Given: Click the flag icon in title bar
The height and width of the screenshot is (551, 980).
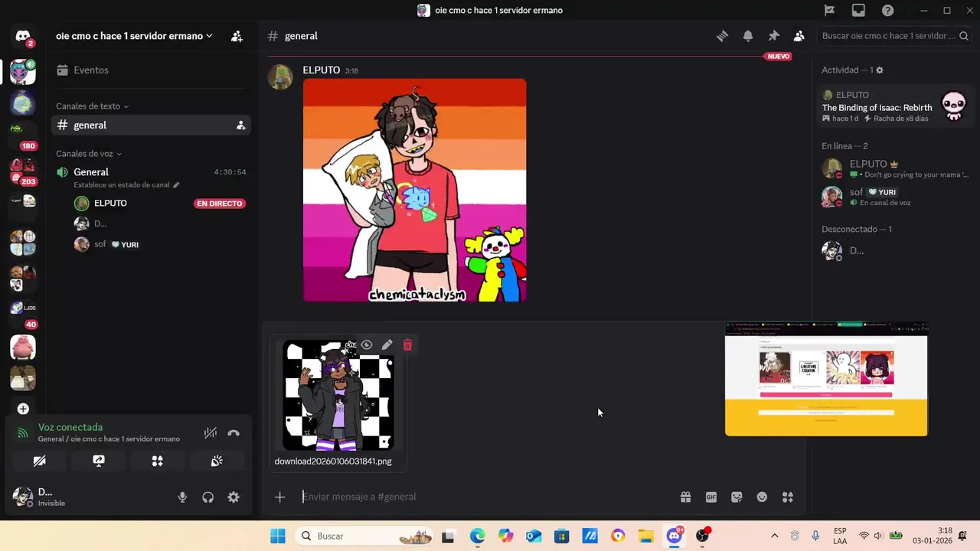Looking at the screenshot, I should pos(829,11).
